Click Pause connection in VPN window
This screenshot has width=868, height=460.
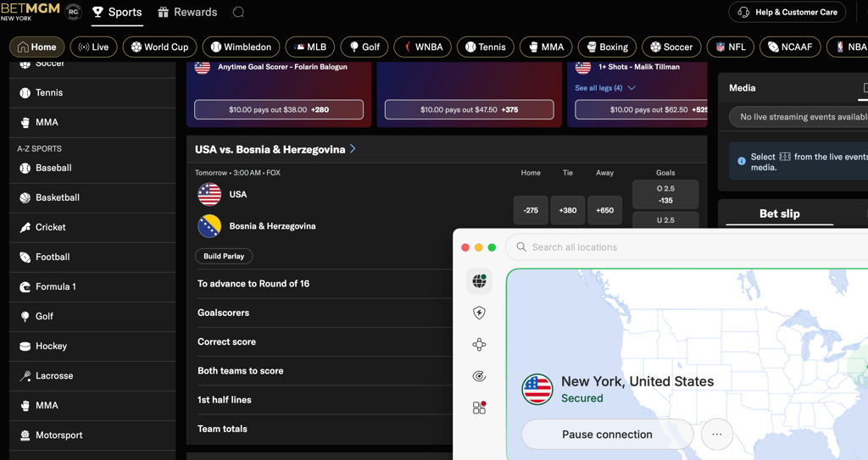pyautogui.click(x=607, y=435)
